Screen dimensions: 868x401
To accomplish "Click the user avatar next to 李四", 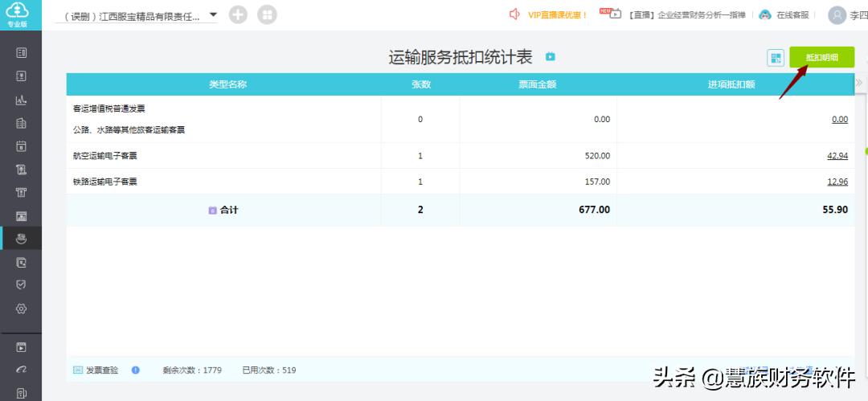I will 837,15.
